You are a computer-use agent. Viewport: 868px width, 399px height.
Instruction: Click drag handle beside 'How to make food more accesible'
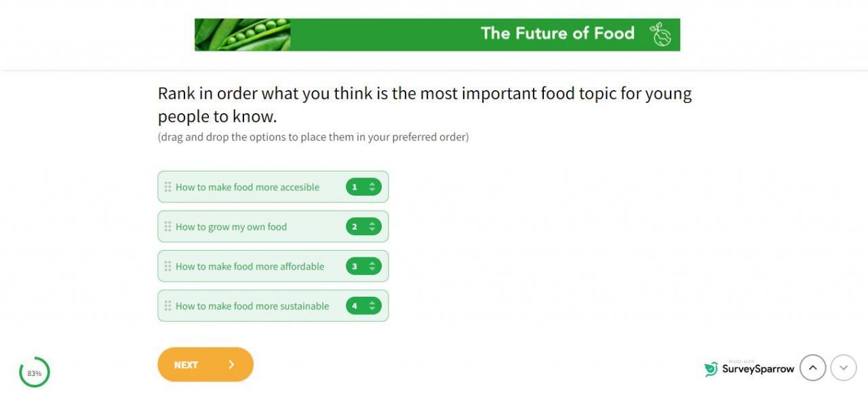click(167, 187)
